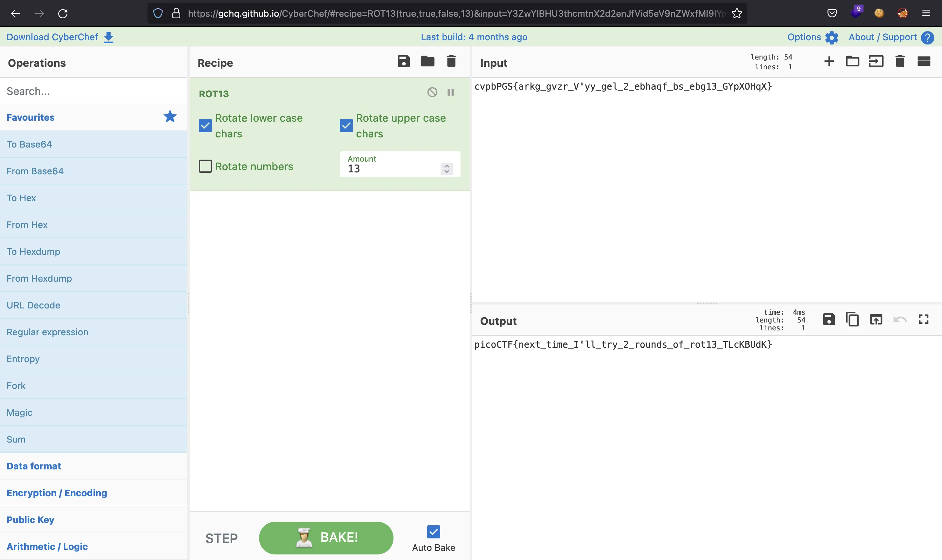Maximise the output pane
Screen dimensions: 942x560
pos(923,319)
